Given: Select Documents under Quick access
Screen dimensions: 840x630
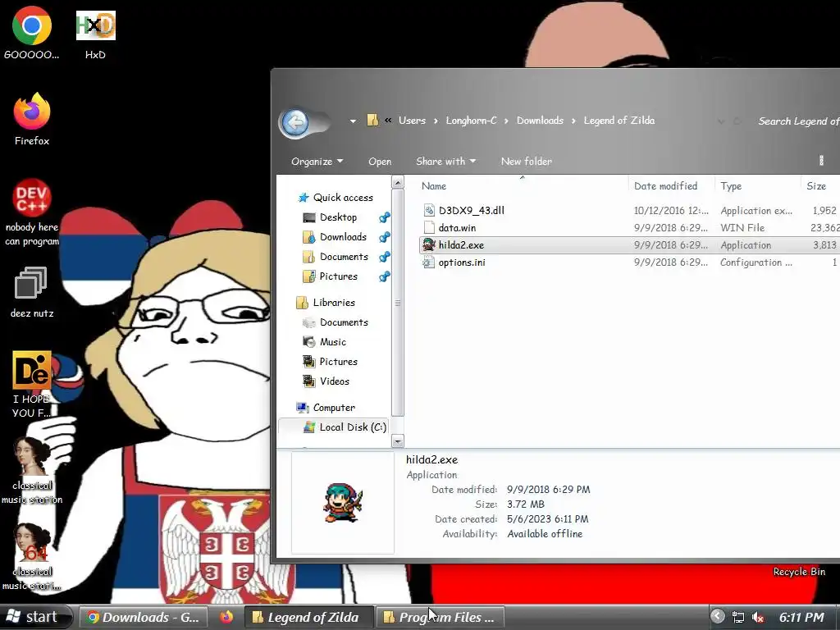Looking at the screenshot, I should [x=344, y=257].
